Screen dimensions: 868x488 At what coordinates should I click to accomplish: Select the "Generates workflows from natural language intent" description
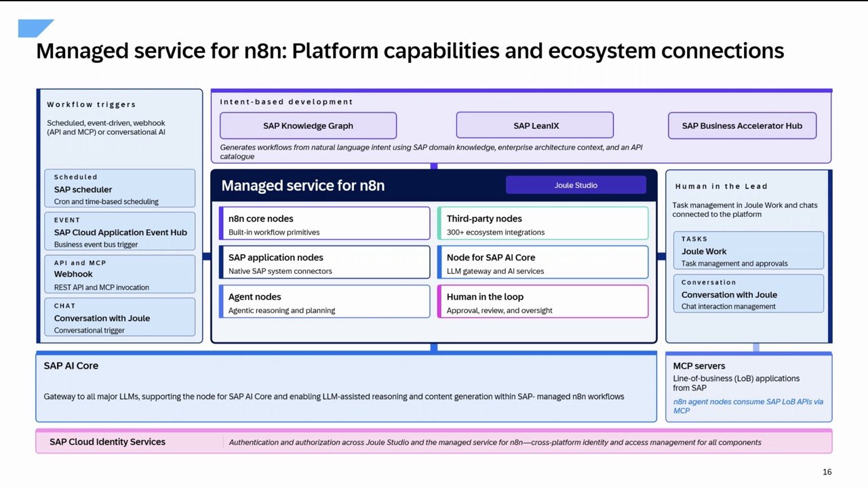tap(431, 152)
